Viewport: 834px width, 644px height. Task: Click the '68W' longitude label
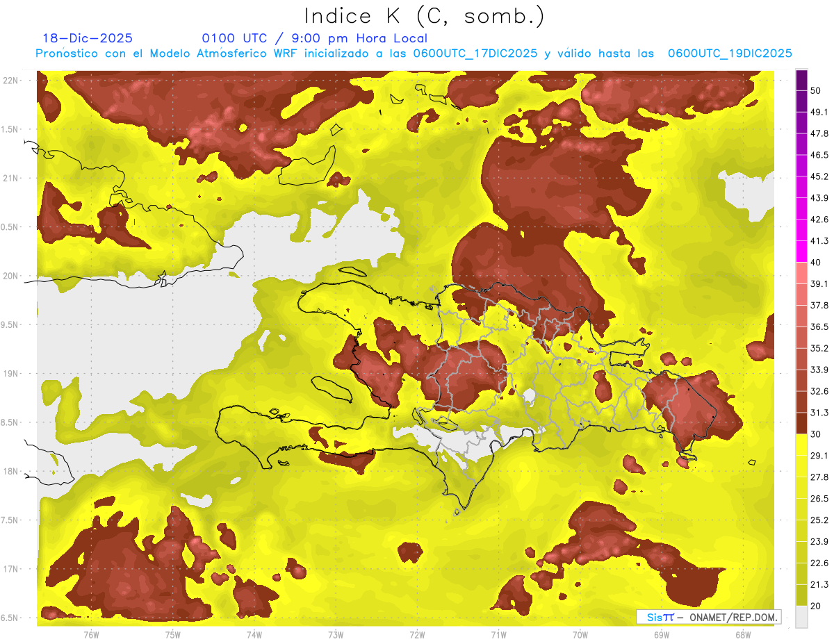coord(743,634)
